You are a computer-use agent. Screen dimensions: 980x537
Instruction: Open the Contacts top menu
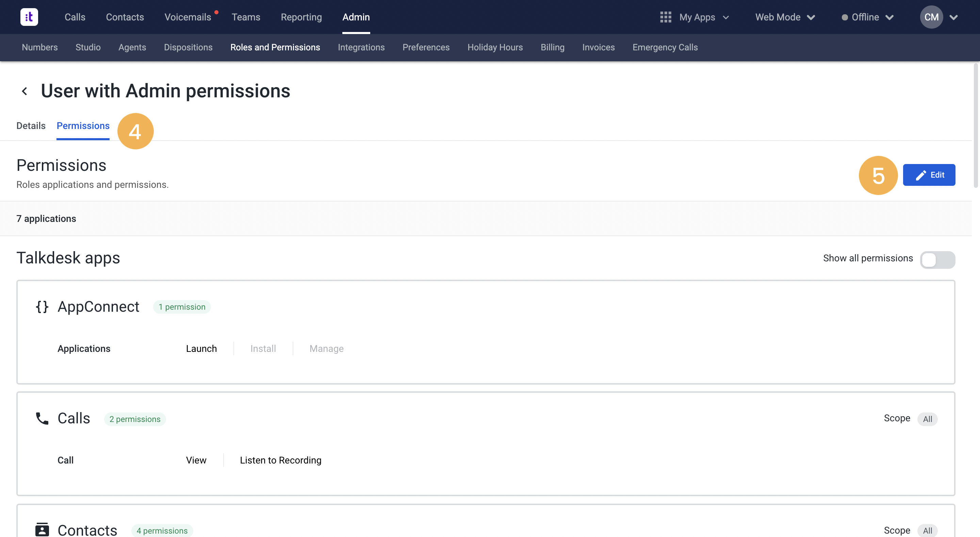pos(125,17)
